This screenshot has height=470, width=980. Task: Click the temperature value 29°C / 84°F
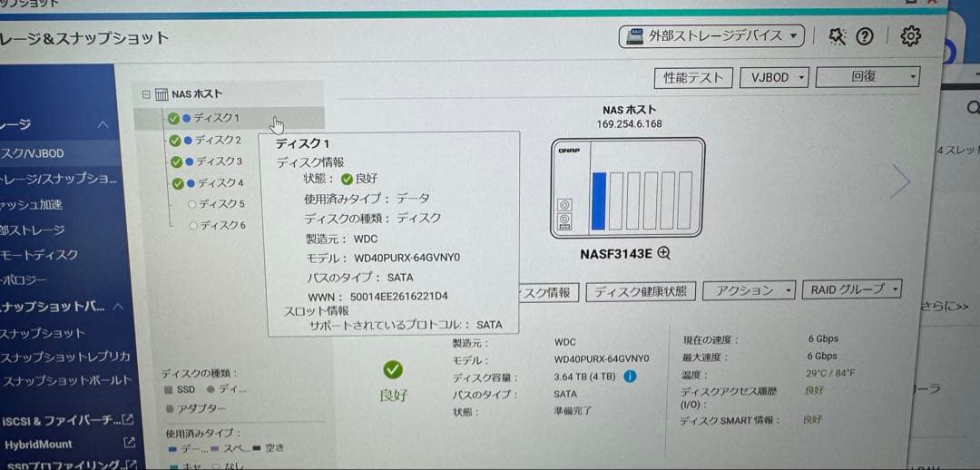point(831,374)
